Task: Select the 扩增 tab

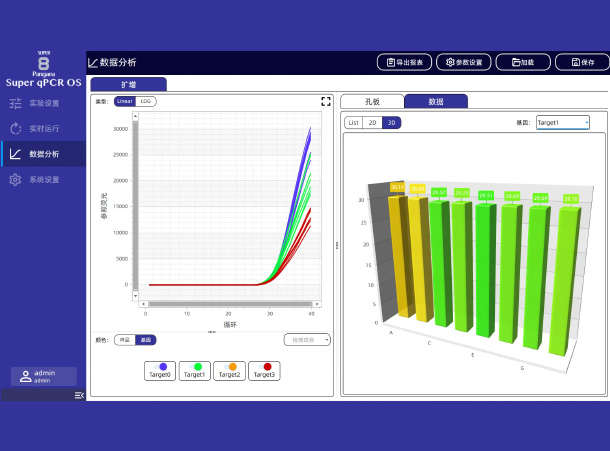Action: point(129,85)
